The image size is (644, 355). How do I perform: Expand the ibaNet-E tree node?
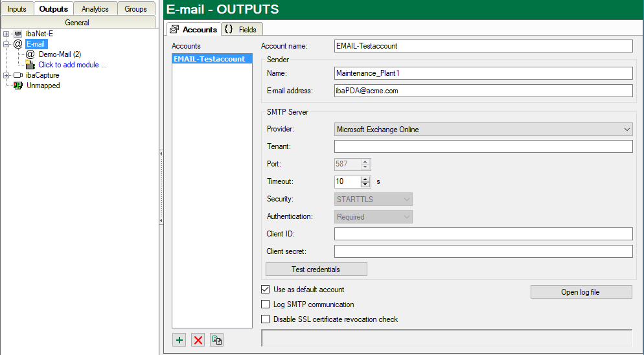pos(6,34)
